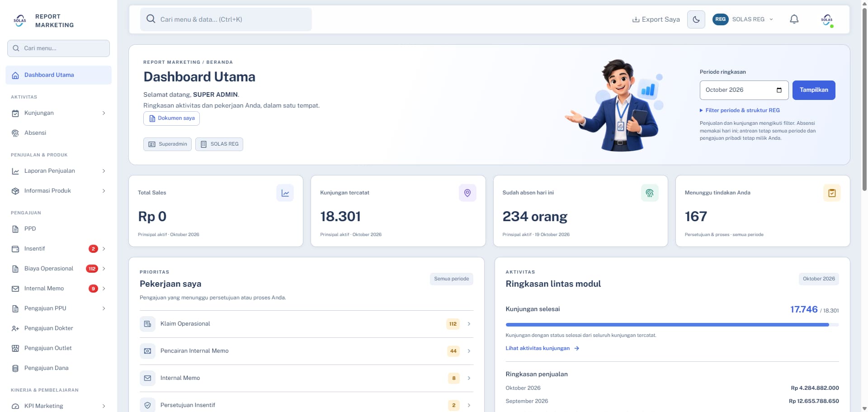Open the Absensi menu item
This screenshot has width=868, height=412.
[x=59, y=133]
